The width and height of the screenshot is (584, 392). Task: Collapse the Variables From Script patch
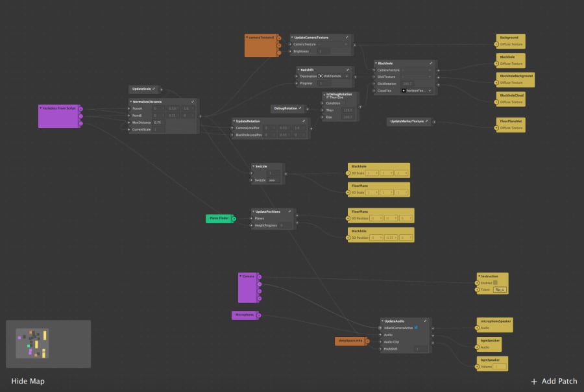41,108
